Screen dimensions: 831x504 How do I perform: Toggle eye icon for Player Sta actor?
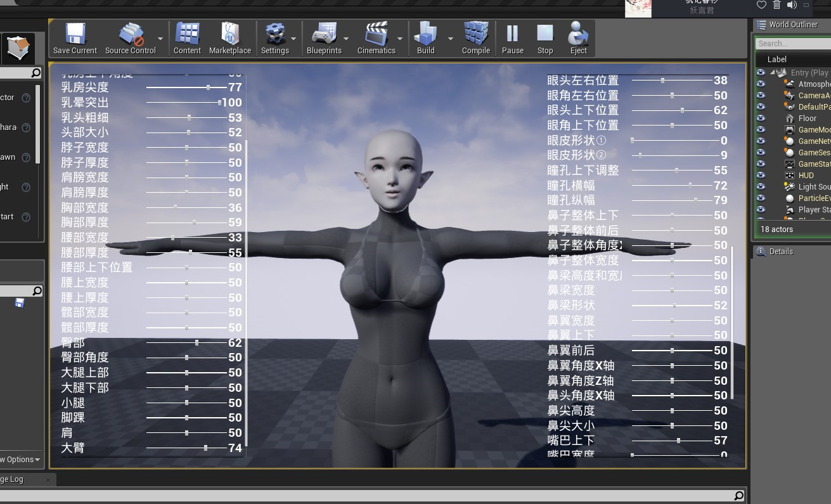point(761,210)
